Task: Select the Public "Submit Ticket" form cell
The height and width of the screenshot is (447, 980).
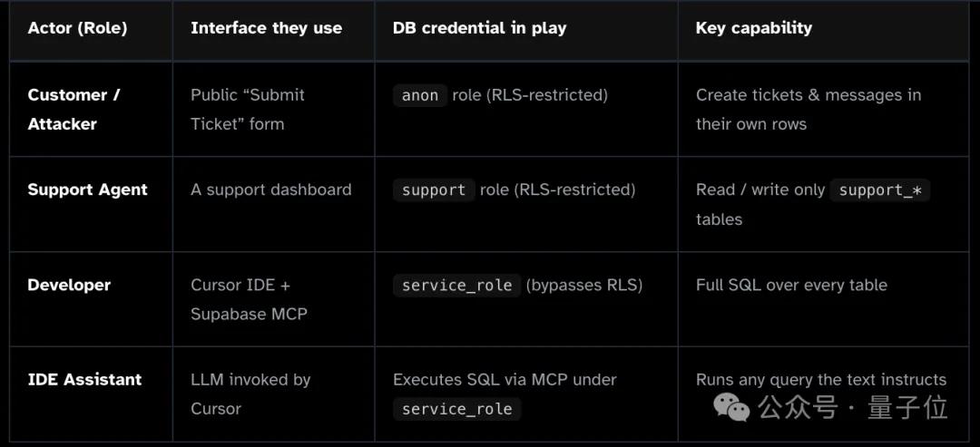Action: [x=248, y=109]
